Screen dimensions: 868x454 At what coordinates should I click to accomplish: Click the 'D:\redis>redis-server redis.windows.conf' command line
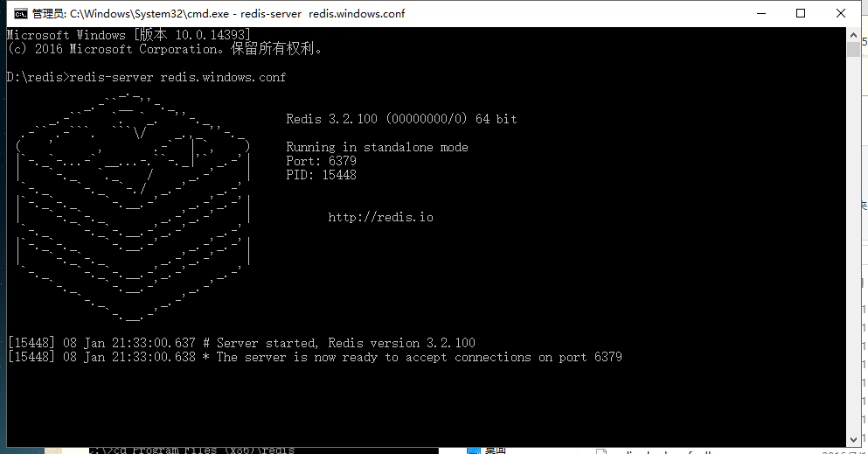[x=146, y=77]
